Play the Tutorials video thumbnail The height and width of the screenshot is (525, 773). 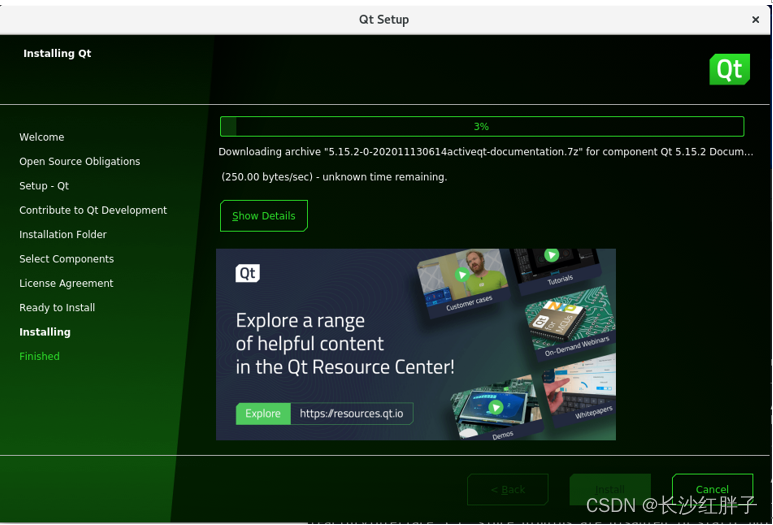(551, 255)
